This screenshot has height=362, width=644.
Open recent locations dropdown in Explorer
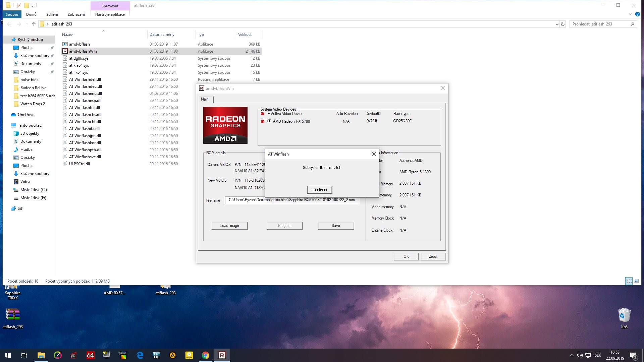click(26, 24)
